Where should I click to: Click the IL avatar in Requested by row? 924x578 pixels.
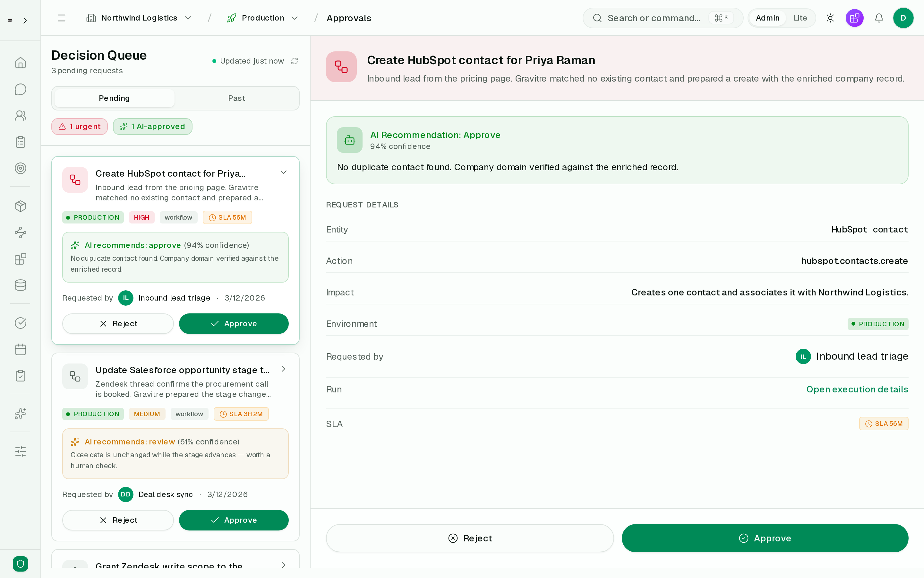pyautogui.click(x=803, y=356)
